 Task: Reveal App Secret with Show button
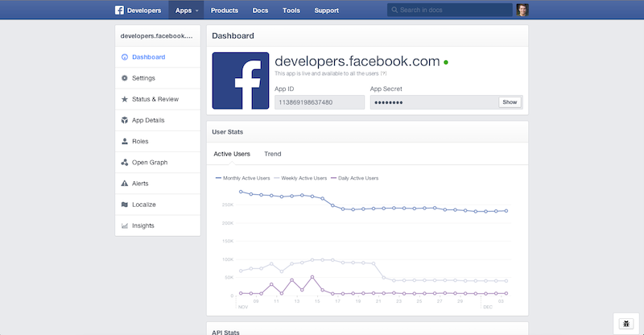click(x=510, y=102)
